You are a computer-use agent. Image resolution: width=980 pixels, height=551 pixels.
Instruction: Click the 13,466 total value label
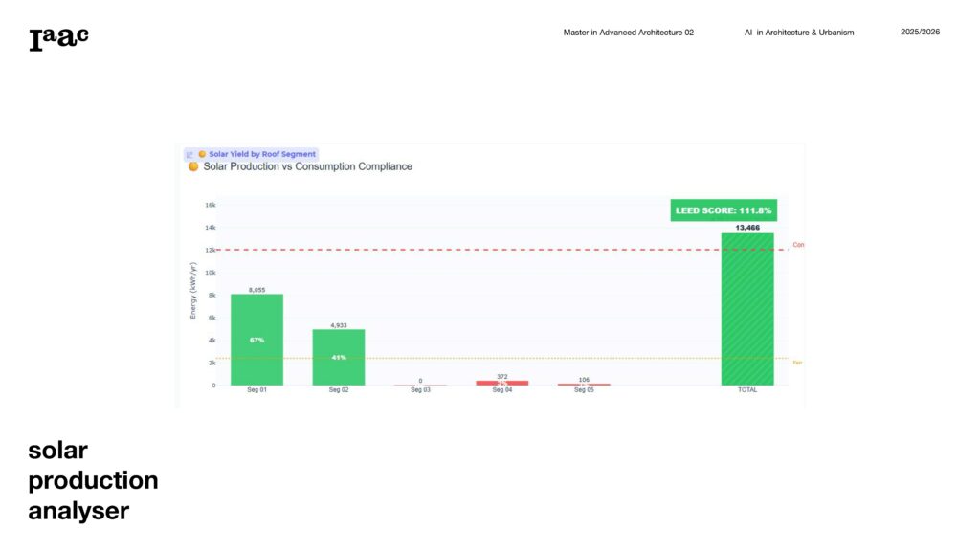[x=747, y=228]
